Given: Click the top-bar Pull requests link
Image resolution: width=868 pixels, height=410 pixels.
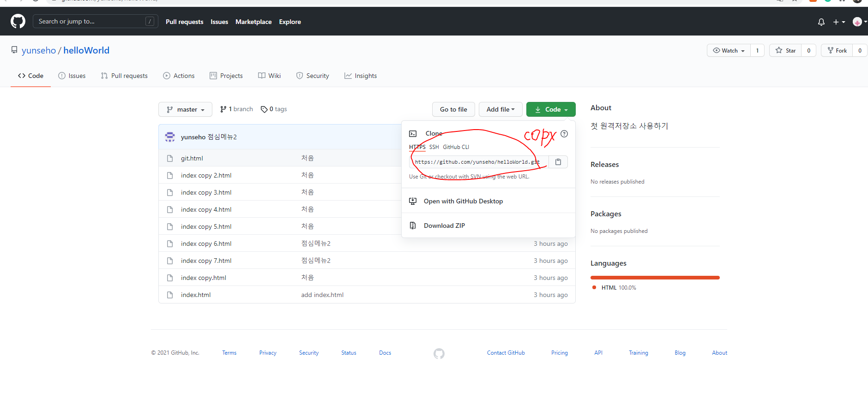Looking at the screenshot, I should click(x=184, y=22).
